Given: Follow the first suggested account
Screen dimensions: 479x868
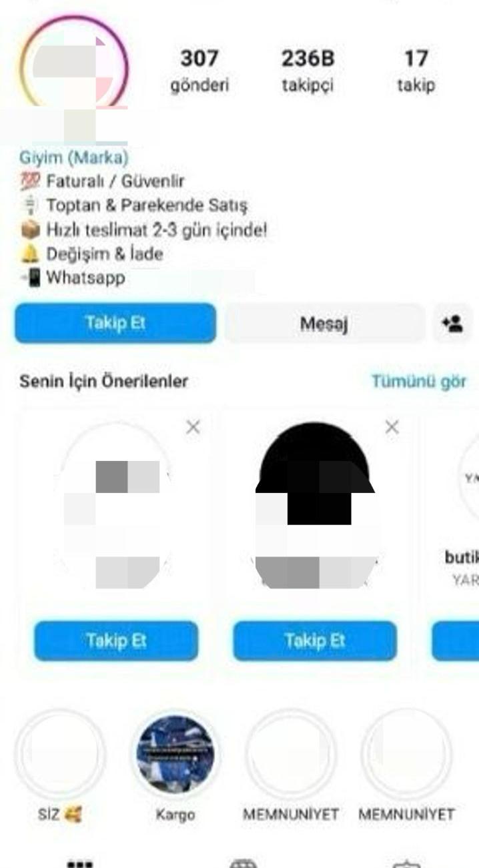Looking at the screenshot, I should tap(116, 641).
